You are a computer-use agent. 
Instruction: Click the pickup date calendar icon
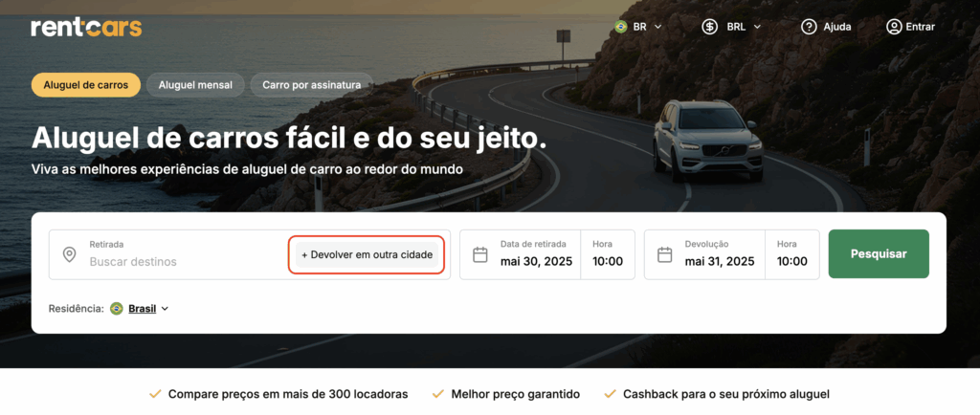480,254
